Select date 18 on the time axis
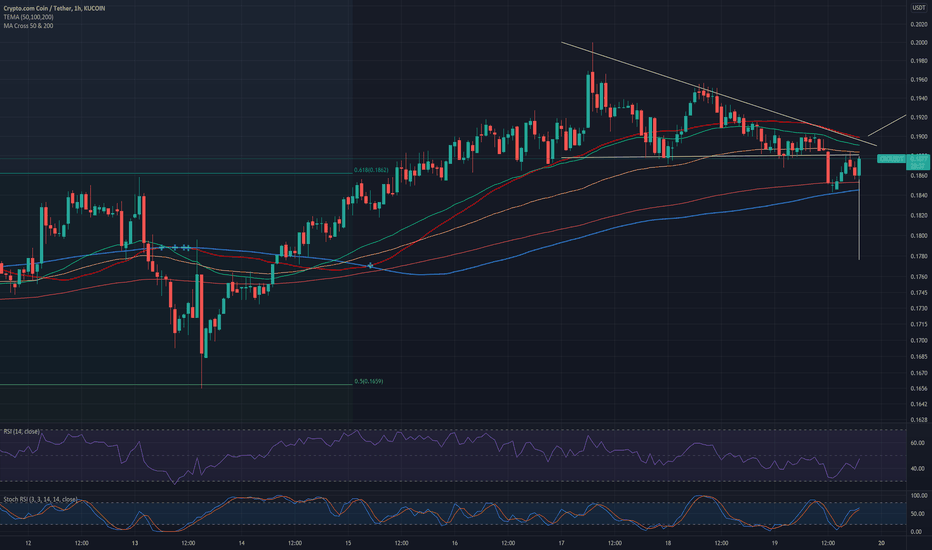Image resolution: width=932 pixels, height=550 pixels. [668, 543]
